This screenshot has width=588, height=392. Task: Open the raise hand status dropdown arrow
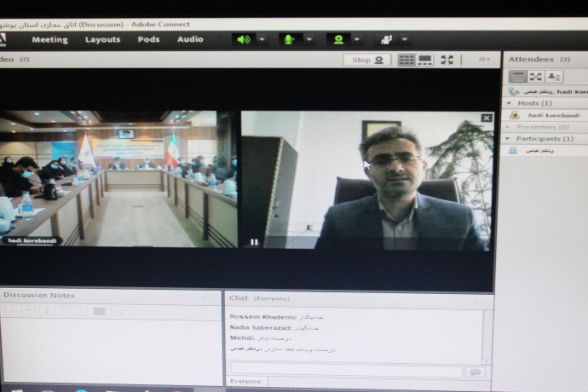[x=404, y=39]
